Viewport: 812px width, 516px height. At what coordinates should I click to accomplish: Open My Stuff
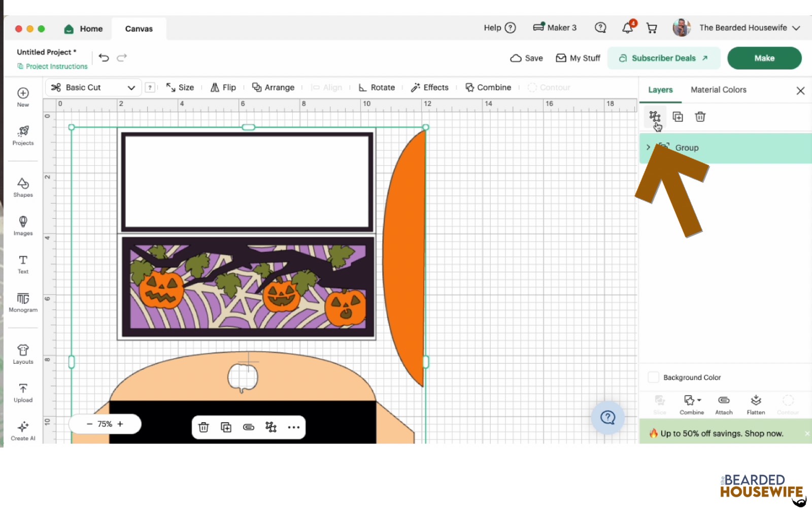click(x=578, y=58)
